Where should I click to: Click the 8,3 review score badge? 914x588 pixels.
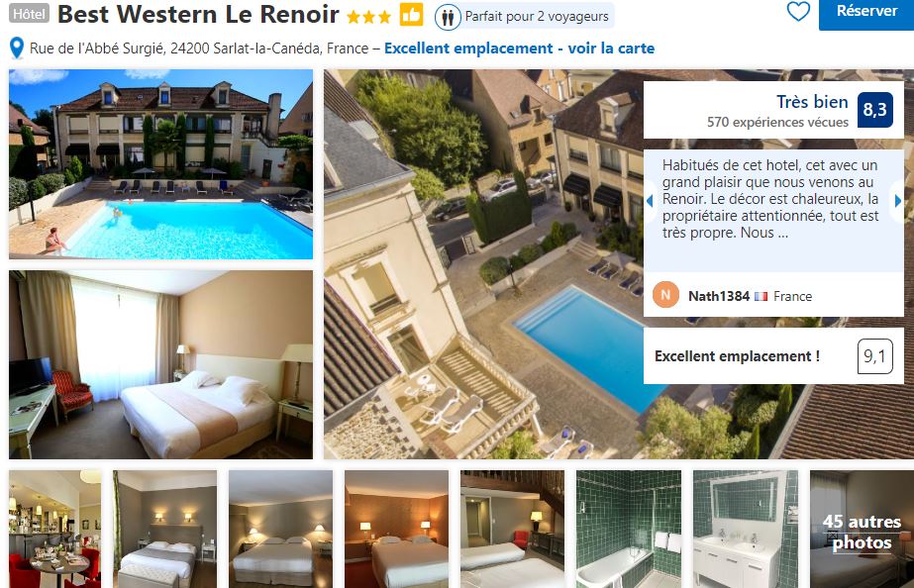[x=874, y=110]
